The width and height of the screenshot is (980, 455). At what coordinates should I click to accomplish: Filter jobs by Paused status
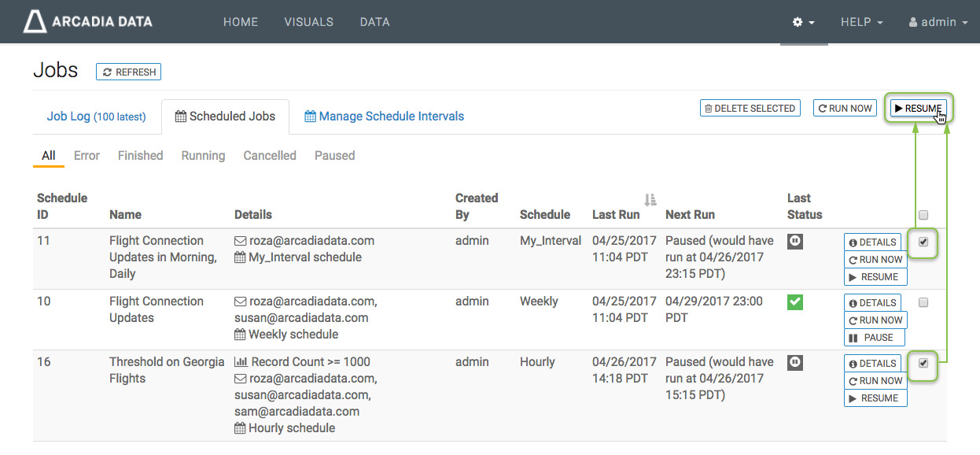pos(334,156)
